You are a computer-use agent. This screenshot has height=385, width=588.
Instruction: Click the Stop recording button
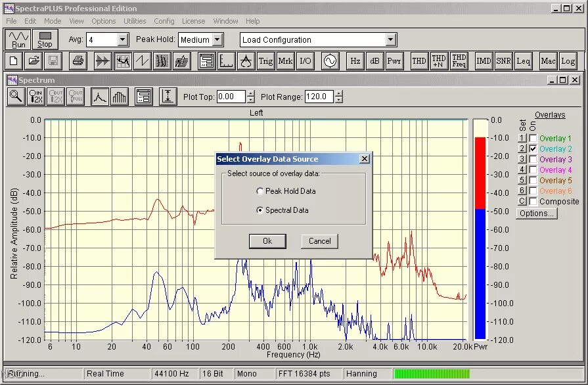pyautogui.click(x=45, y=39)
